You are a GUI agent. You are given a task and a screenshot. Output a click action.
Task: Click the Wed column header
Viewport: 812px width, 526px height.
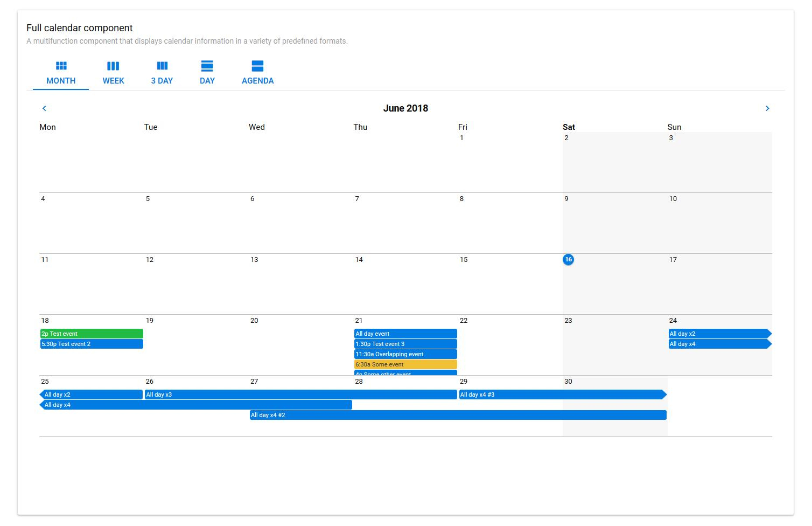tap(257, 127)
